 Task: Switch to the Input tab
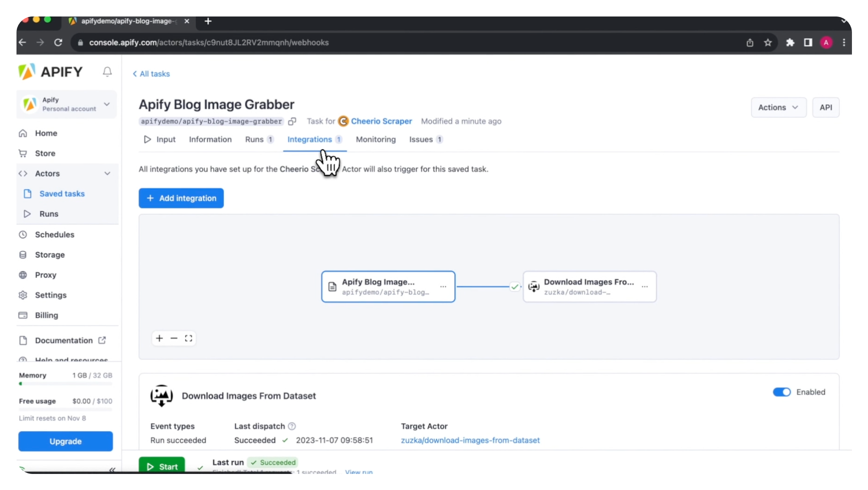click(x=165, y=139)
